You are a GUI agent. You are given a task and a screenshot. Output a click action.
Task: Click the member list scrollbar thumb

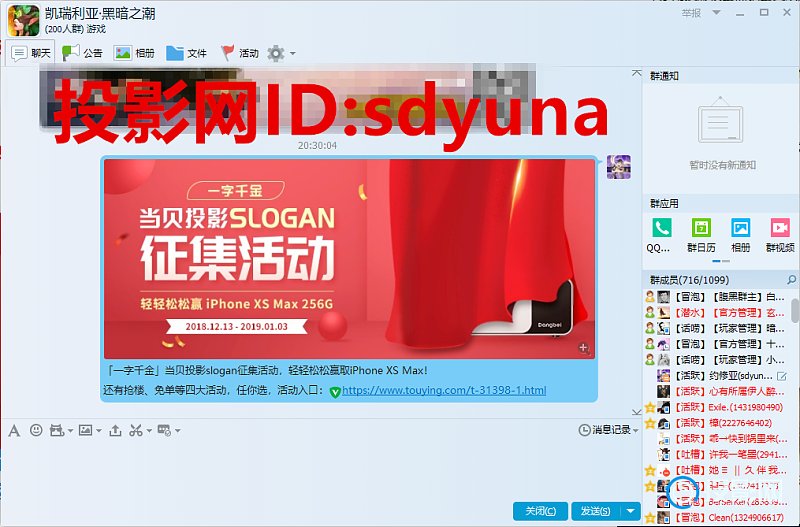pos(795,311)
